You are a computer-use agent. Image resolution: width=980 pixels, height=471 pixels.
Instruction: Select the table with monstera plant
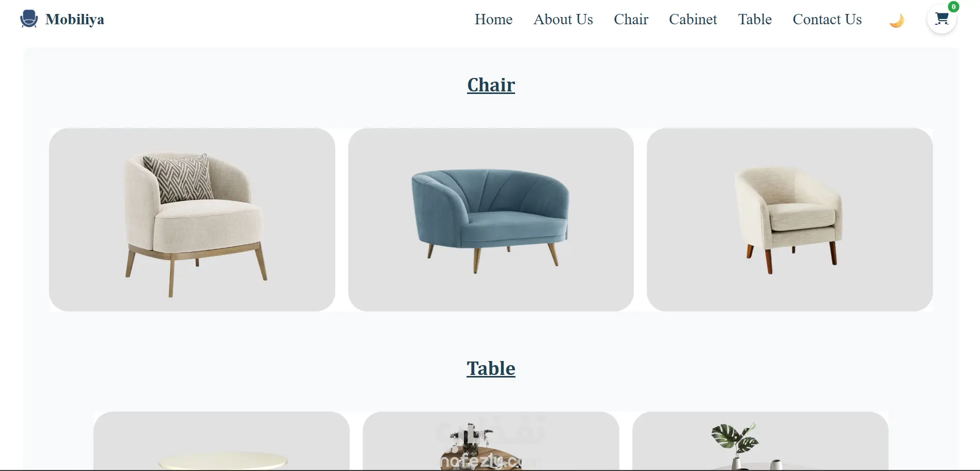(x=760, y=441)
